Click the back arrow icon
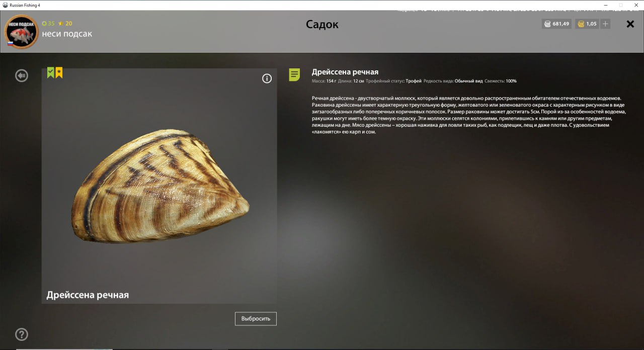This screenshot has width=644, height=350. [22, 76]
